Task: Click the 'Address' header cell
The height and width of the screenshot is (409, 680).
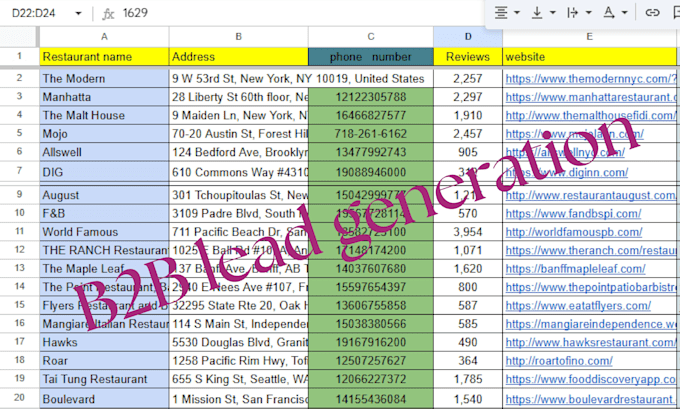Action: pyautogui.click(x=239, y=57)
